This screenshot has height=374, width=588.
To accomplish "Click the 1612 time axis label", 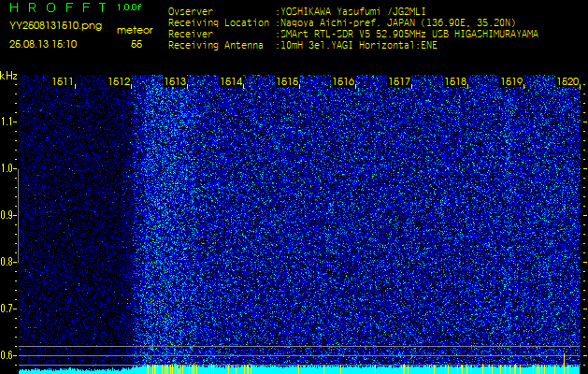I will [119, 81].
